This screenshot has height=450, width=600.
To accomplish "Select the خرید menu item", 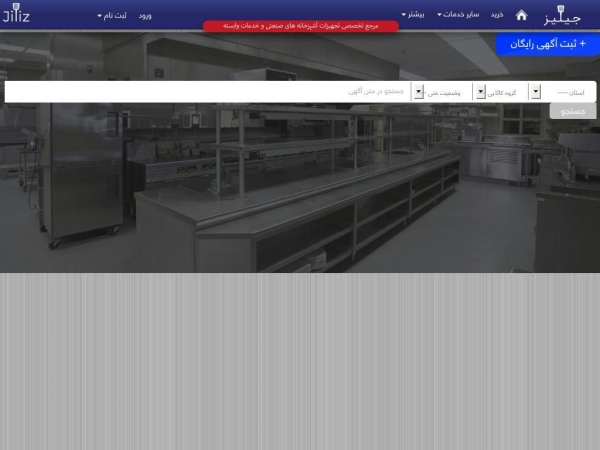I will (497, 15).
